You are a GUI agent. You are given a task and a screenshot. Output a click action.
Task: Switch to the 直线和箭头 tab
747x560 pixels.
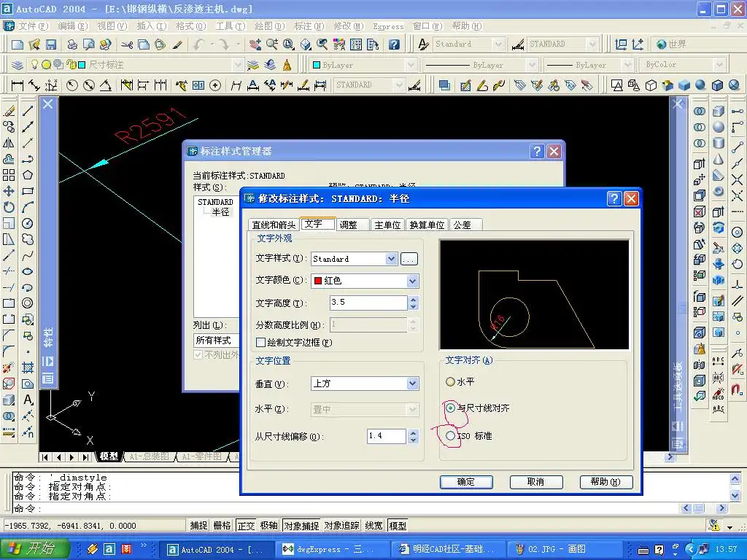click(274, 225)
